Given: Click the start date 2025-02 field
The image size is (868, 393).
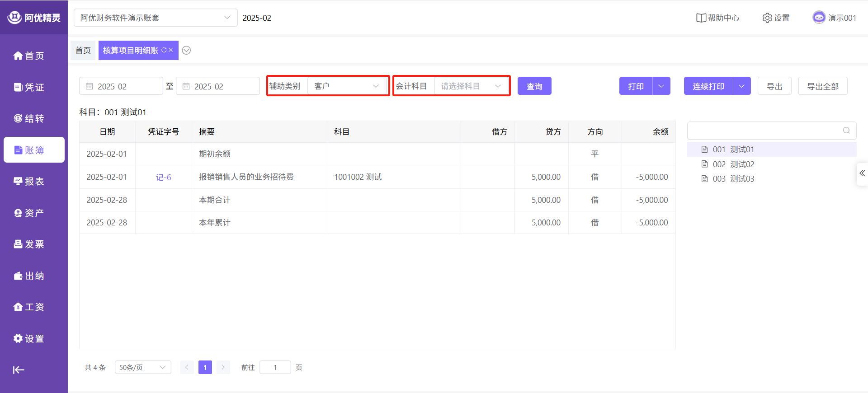Looking at the screenshot, I should tap(121, 86).
